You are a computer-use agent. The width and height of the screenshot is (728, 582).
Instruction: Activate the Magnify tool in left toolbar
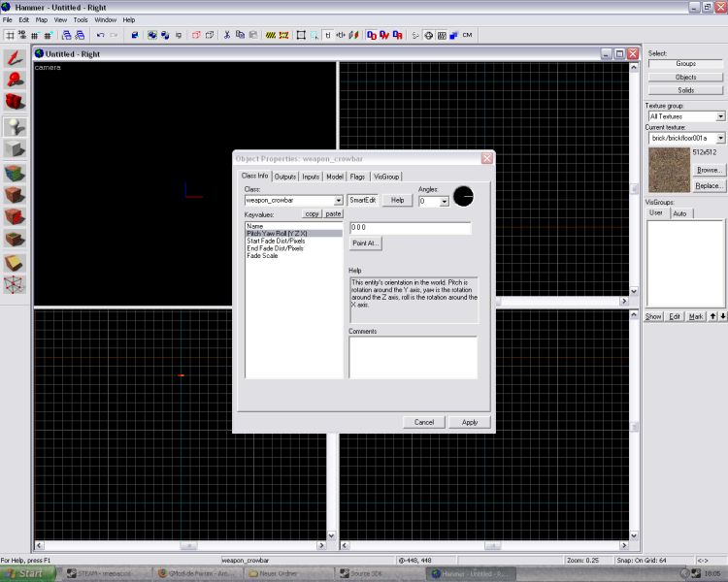tap(16, 80)
